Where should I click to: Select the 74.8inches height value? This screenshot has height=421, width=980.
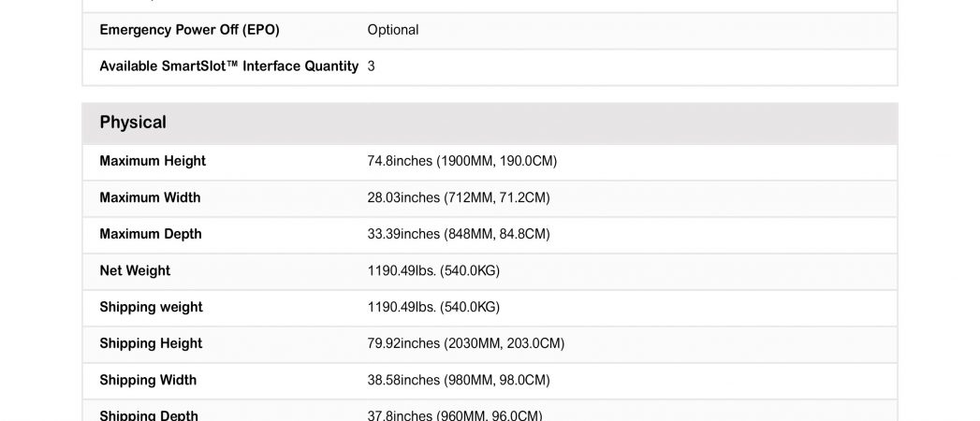click(x=461, y=161)
